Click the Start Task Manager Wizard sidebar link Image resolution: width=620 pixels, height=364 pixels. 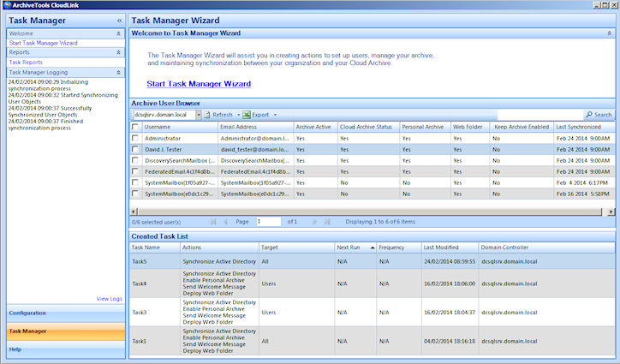(43, 43)
